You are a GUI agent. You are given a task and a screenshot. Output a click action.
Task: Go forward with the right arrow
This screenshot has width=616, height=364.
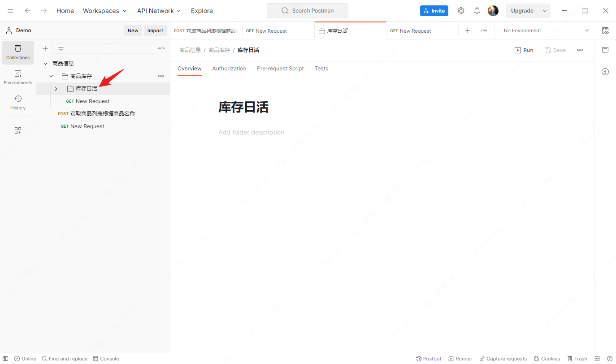click(x=44, y=11)
